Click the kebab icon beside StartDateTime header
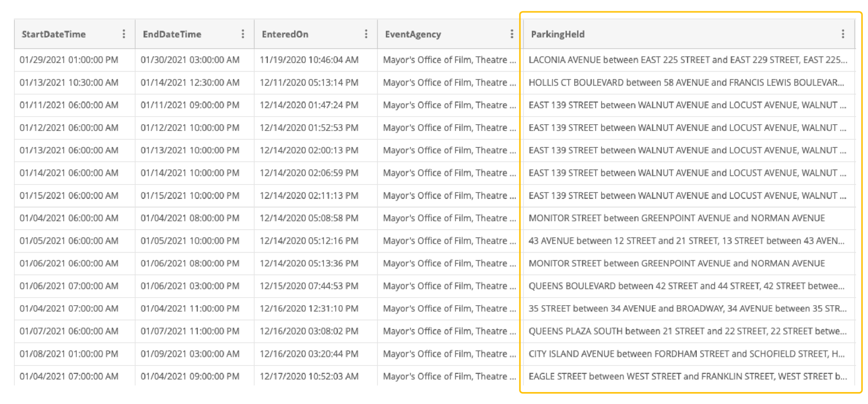Screen dimensions: 868x404 124,34
